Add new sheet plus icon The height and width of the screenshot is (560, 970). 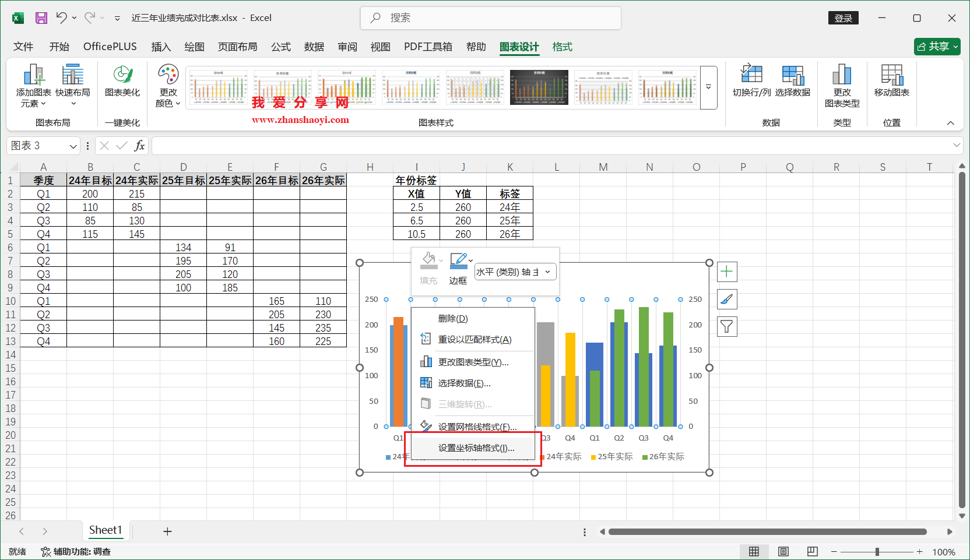tap(167, 531)
